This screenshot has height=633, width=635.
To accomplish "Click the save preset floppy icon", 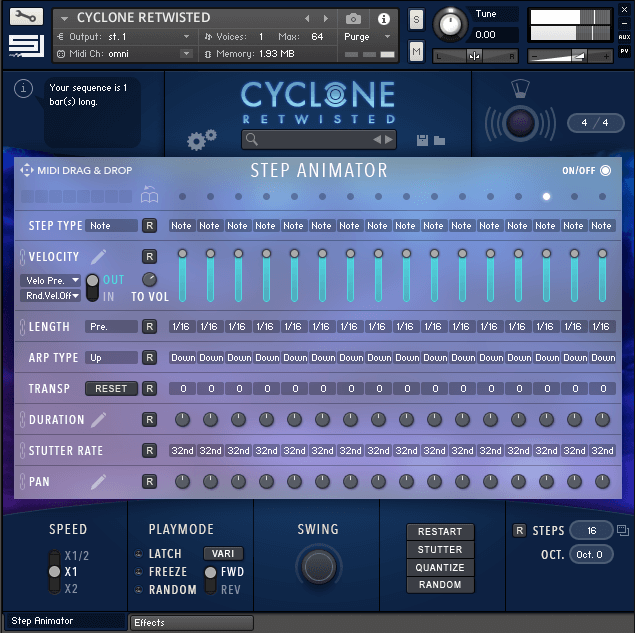I will click(x=422, y=140).
